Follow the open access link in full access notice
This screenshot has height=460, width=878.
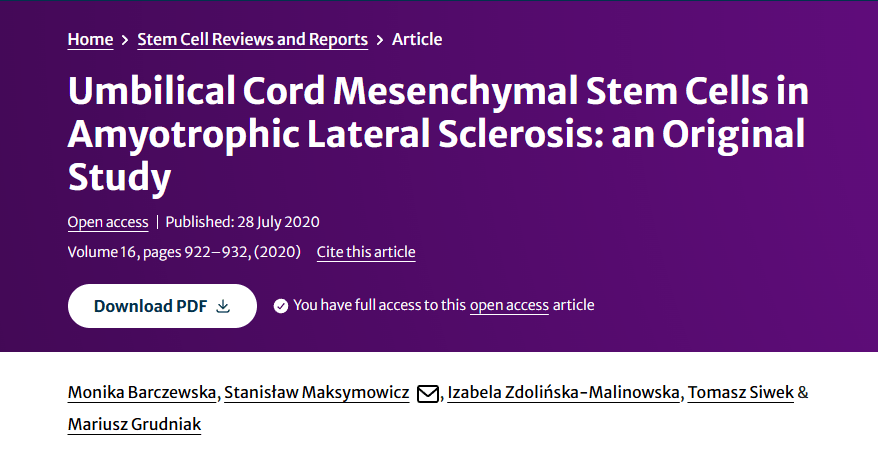(x=509, y=305)
